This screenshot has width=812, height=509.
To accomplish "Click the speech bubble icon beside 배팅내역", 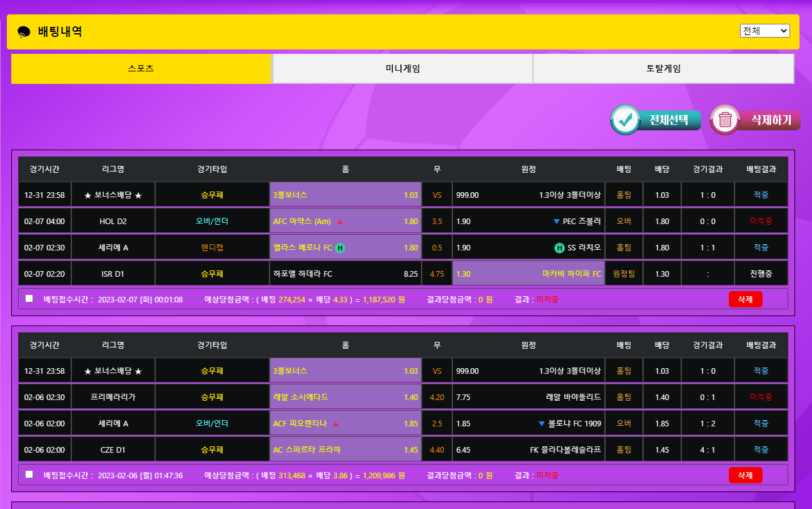I will (x=24, y=32).
